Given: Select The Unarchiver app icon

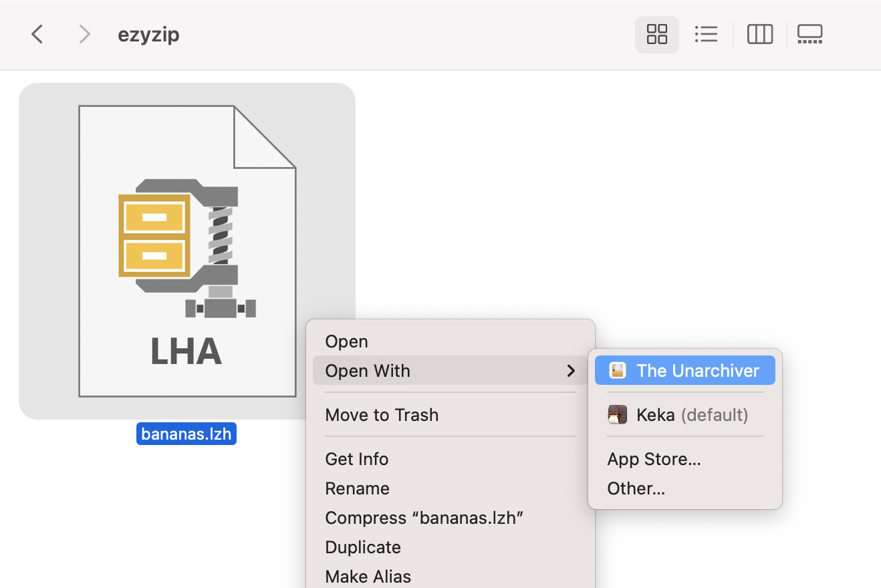Looking at the screenshot, I should pos(617,370).
